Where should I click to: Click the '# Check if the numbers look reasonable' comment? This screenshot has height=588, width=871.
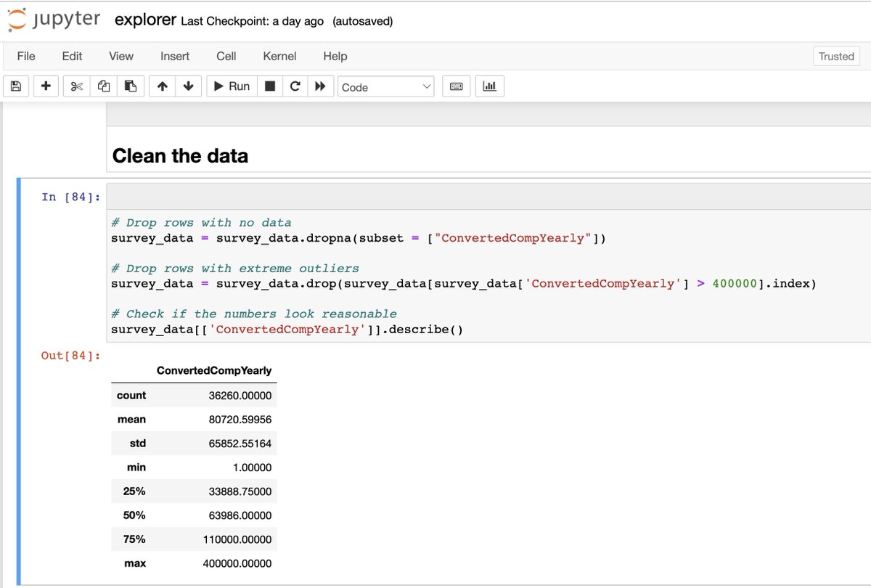254,314
